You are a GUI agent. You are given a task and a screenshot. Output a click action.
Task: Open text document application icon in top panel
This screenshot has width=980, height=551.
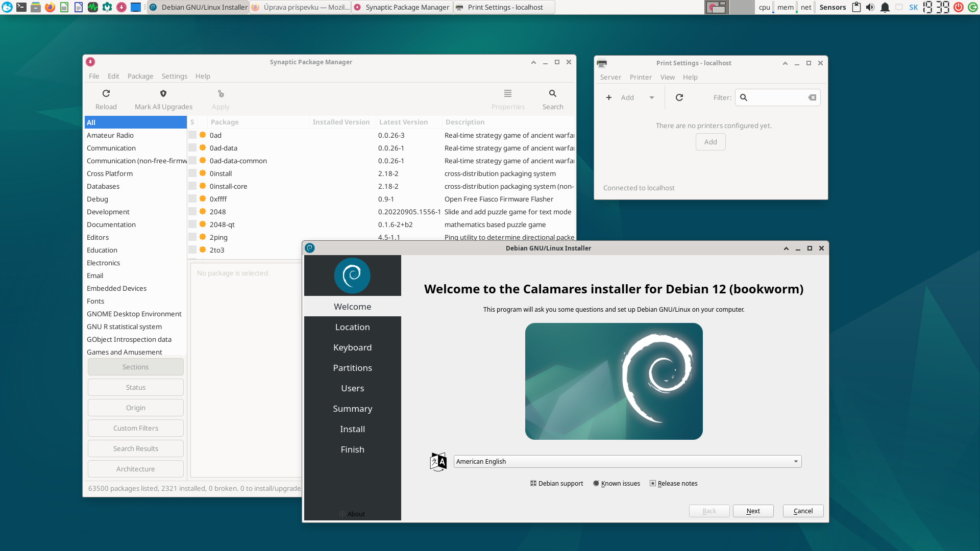tap(78, 7)
